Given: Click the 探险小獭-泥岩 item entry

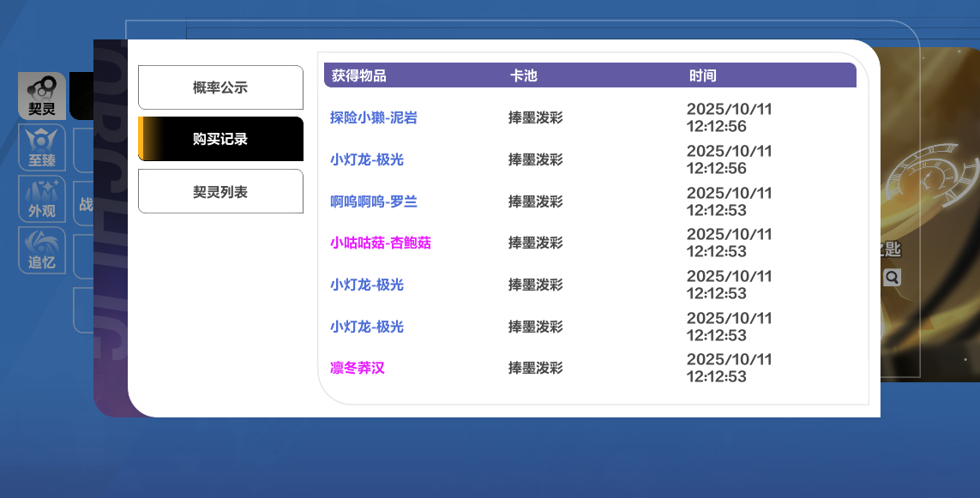Looking at the screenshot, I should [374, 118].
